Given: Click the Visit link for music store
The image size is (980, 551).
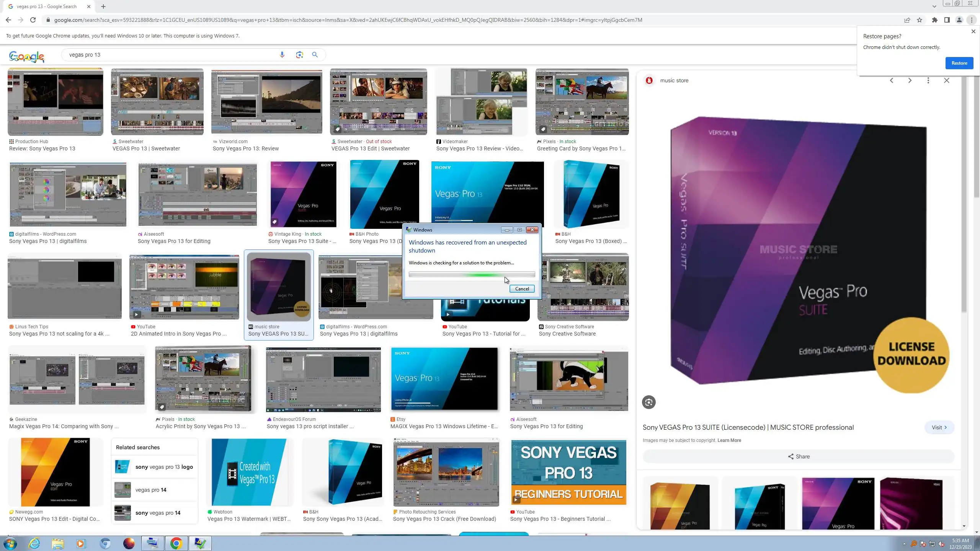Looking at the screenshot, I should (x=939, y=427).
